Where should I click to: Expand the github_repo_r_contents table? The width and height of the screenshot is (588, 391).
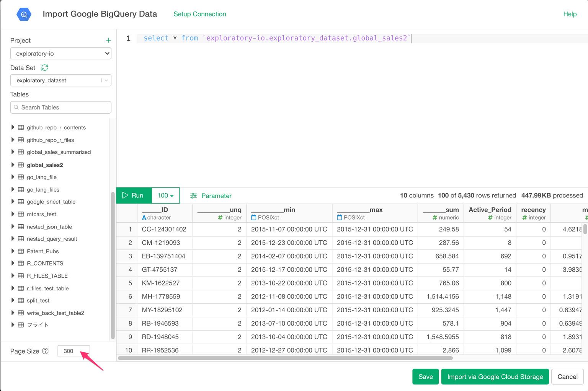click(x=13, y=127)
